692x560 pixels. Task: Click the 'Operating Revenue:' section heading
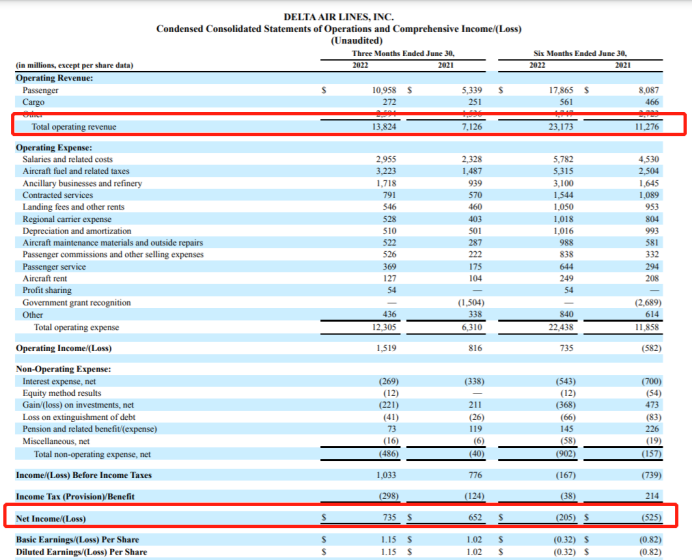[54, 78]
